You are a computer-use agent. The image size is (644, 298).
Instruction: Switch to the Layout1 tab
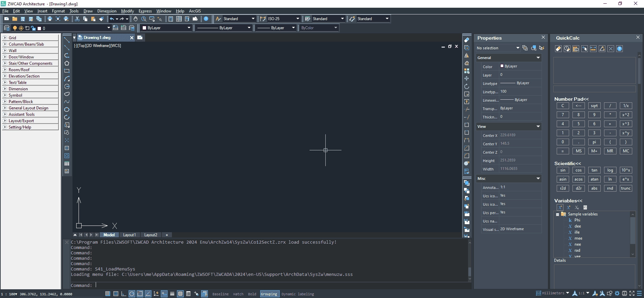129,235
